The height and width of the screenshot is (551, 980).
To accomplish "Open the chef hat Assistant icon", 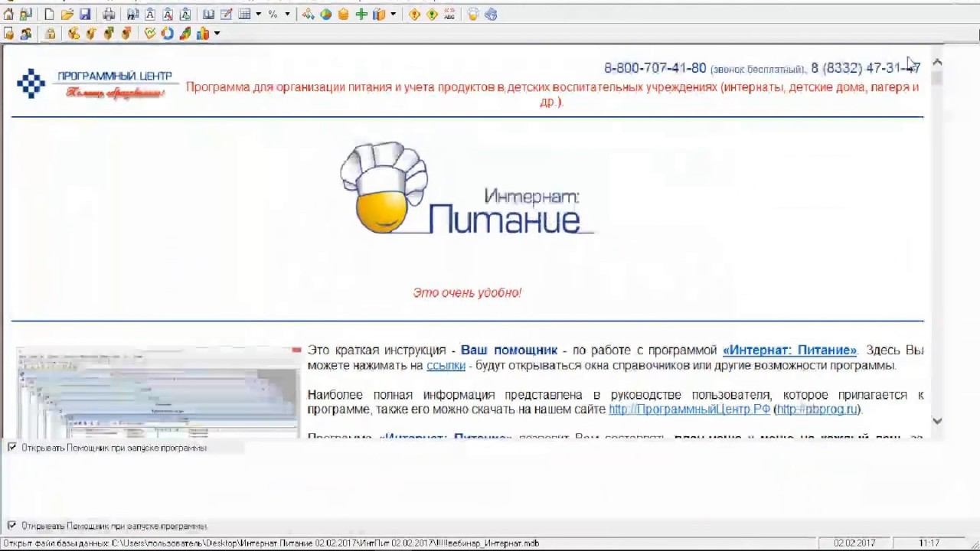I will pos(473,15).
